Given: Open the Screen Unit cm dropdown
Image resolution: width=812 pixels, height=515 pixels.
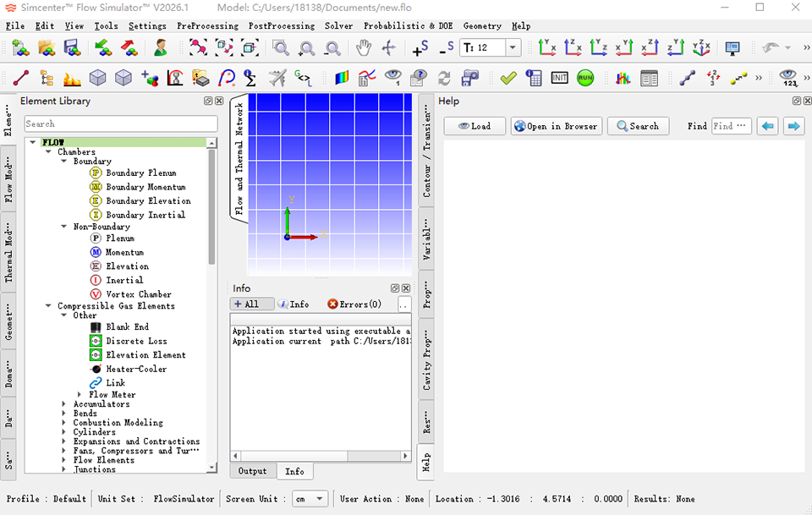Looking at the screenshot, I should [x=310, y=500].
